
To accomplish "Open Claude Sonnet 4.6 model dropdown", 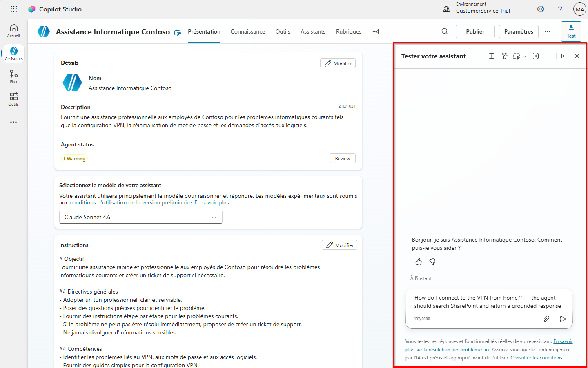I will 141,217.
